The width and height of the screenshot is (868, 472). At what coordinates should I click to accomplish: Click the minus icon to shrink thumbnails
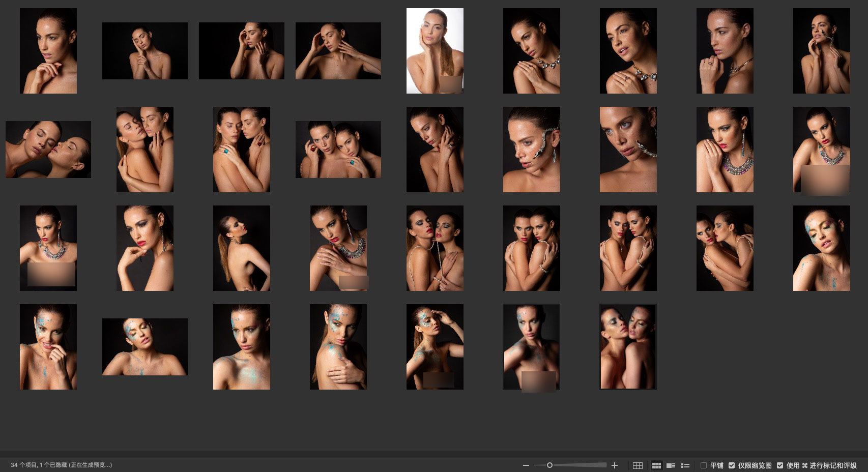pos(526,465)
